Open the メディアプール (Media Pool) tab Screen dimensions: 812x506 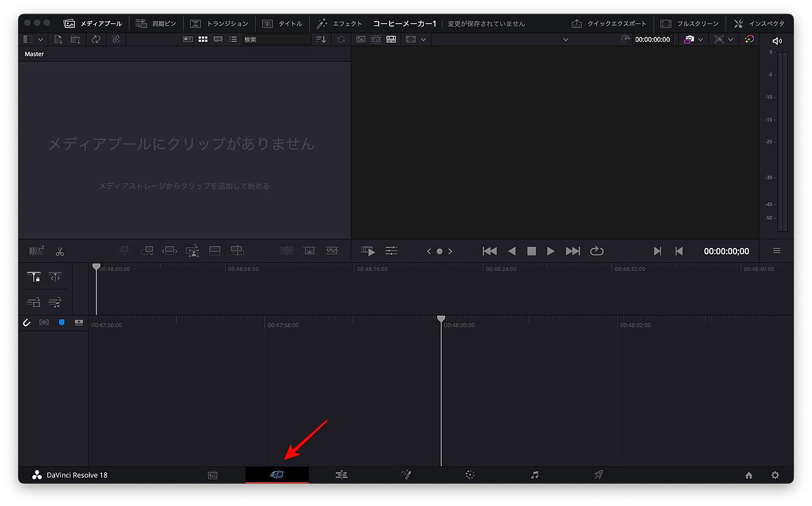coord(93,23)
